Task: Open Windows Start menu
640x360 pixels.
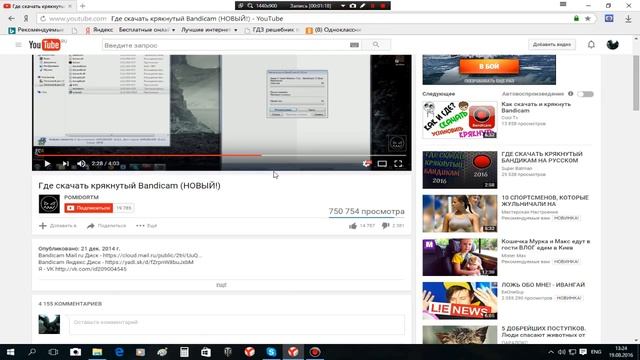Action: coord(11,352)
